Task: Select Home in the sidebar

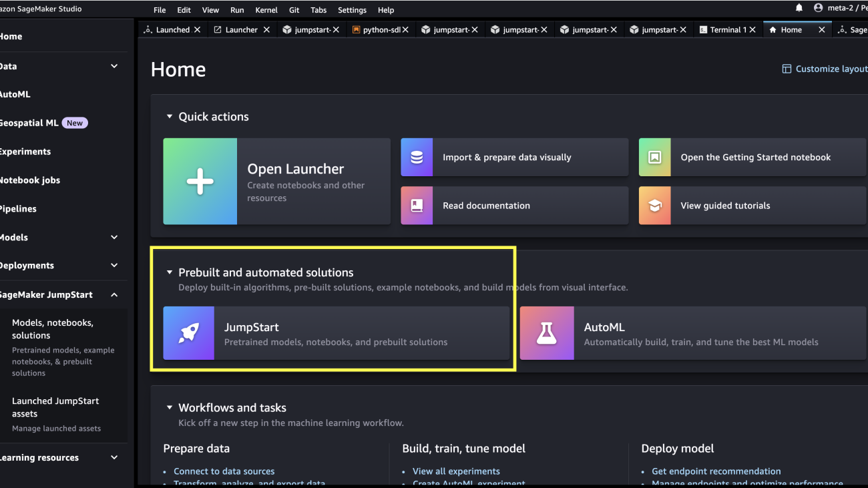Action: 11,37
